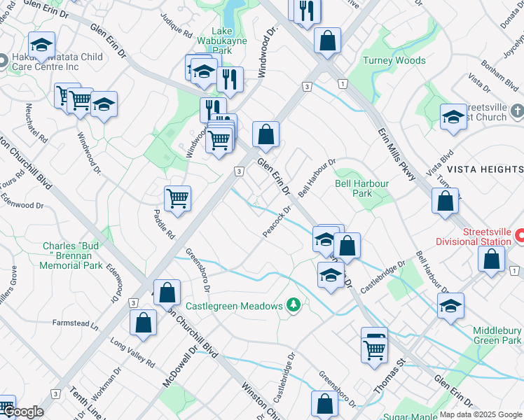Open school marker beside Streetsville church label
This screenshot has width=524, height=420.
coord(453,118)
